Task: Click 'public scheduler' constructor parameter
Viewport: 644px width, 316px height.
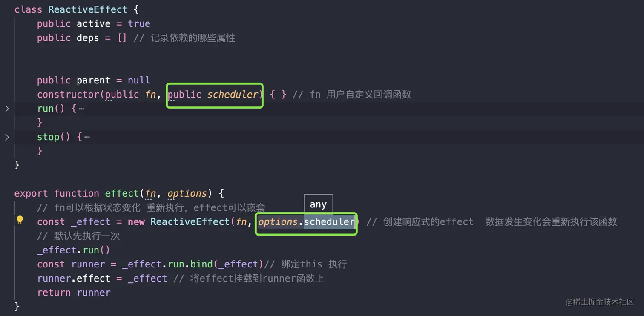Action: (x=215, y=95)
